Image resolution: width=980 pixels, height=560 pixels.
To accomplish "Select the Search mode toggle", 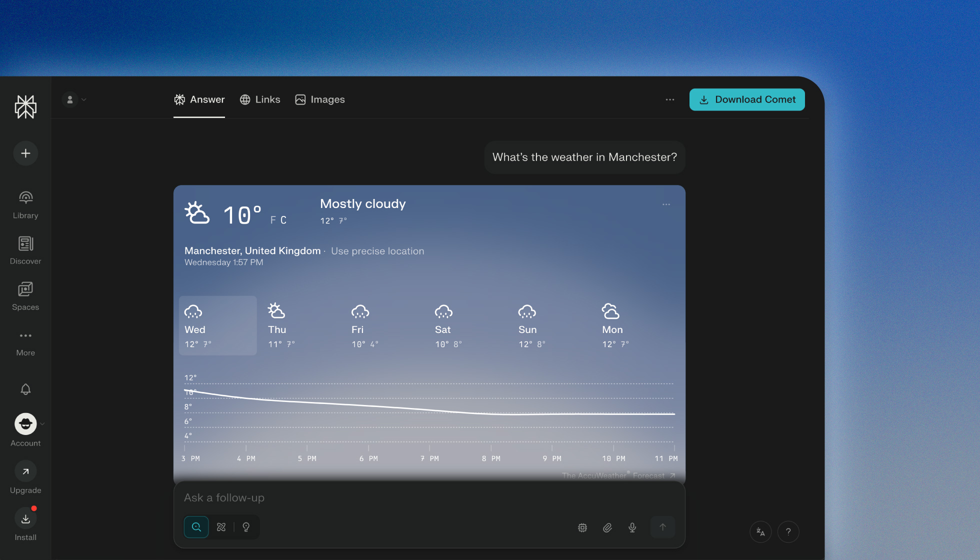I will pyautogui.click(x=196, y=527).
